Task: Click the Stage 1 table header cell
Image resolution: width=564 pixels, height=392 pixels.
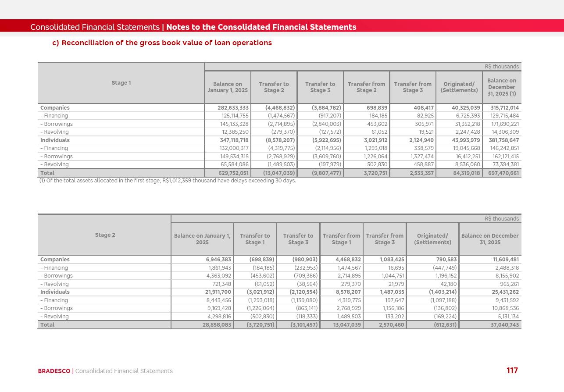Action: tap(121, 83)
